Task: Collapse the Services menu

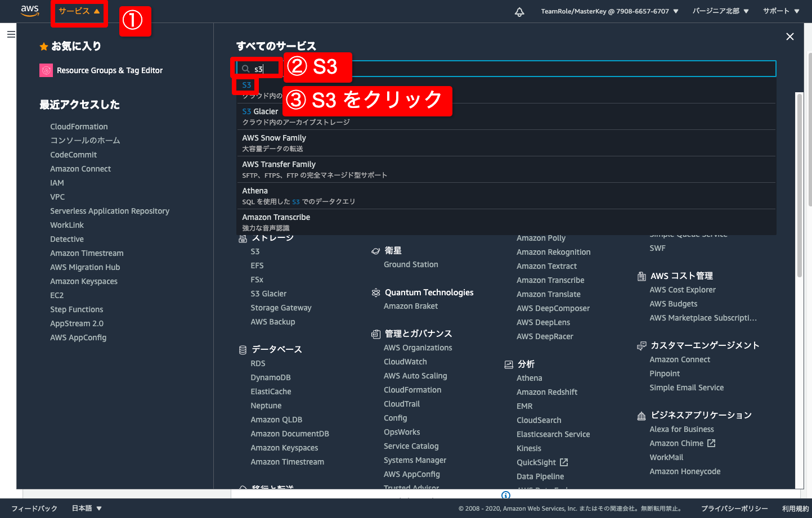Action: 79,11
